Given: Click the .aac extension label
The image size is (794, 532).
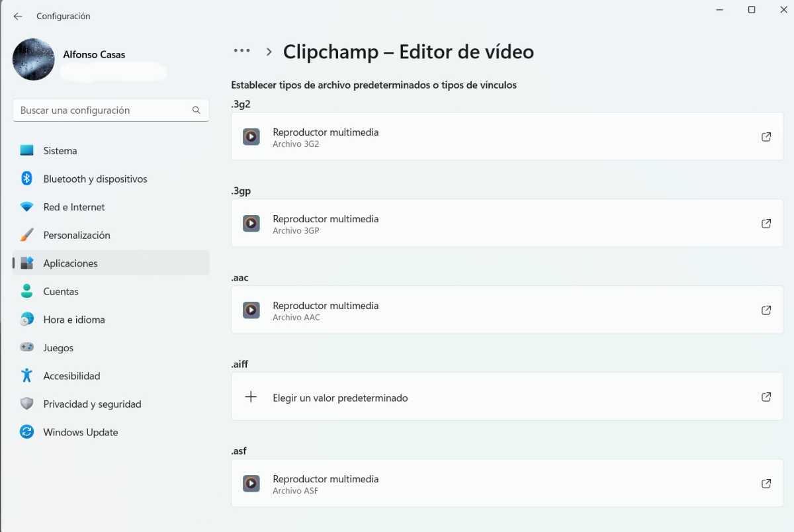Looking at the screenshot, I should [240, 277].
